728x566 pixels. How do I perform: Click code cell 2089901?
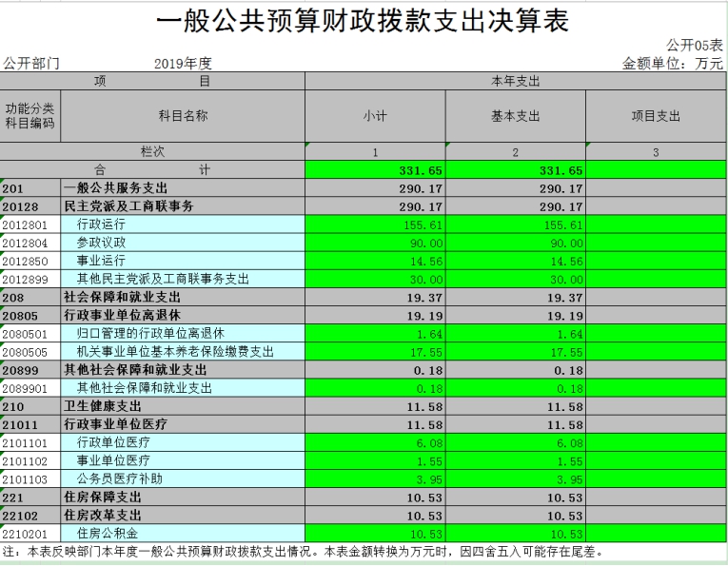click(x=30, y=387)
